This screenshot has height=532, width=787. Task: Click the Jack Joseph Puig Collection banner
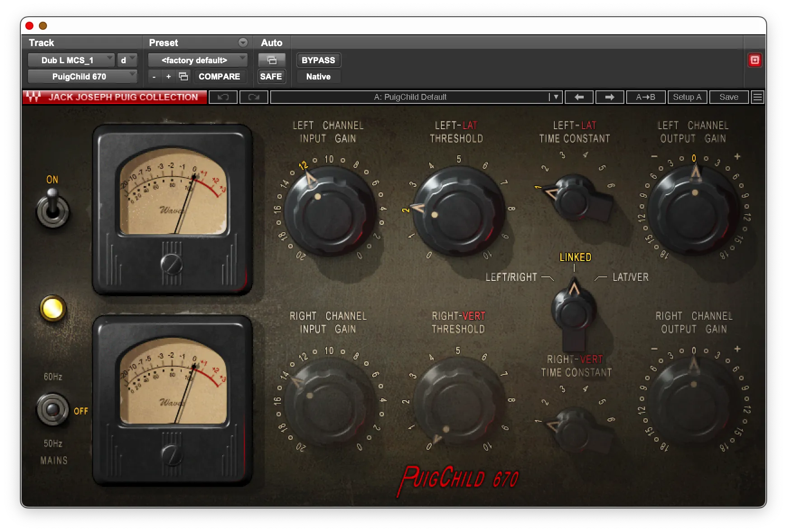pos(115,97)
